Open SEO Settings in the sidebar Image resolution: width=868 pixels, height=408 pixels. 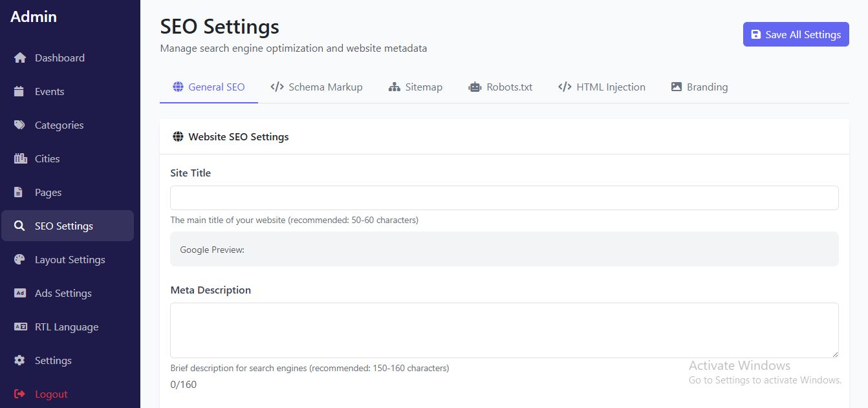point(67,226)
